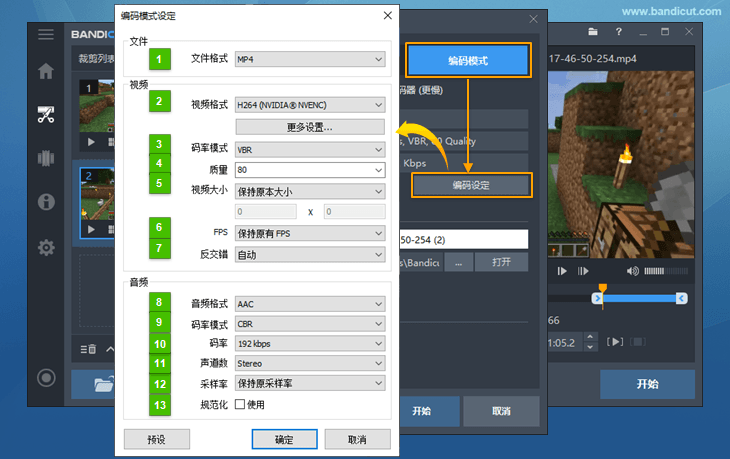This screenshot has height=459, width=730.
Task: Click the orange start marker on timeline
Action: 600,297
